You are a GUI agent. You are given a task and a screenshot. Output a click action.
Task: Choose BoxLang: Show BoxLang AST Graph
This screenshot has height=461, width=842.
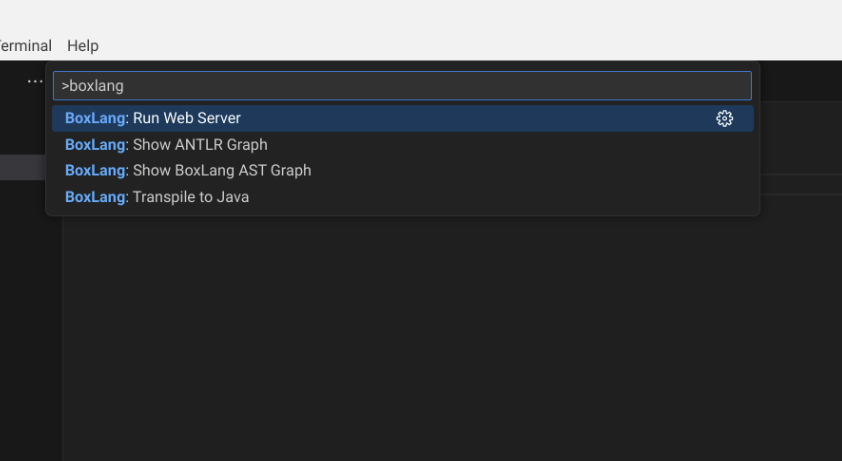[x=221, y=171]
